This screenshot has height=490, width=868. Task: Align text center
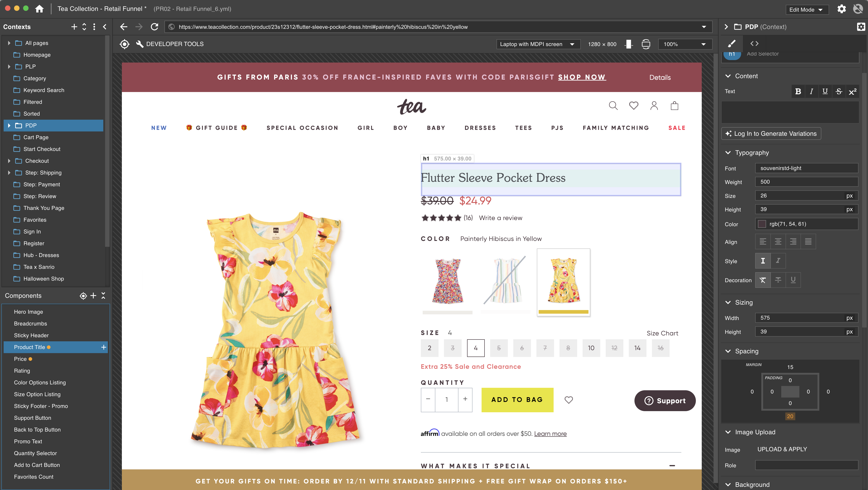[778, 241]
